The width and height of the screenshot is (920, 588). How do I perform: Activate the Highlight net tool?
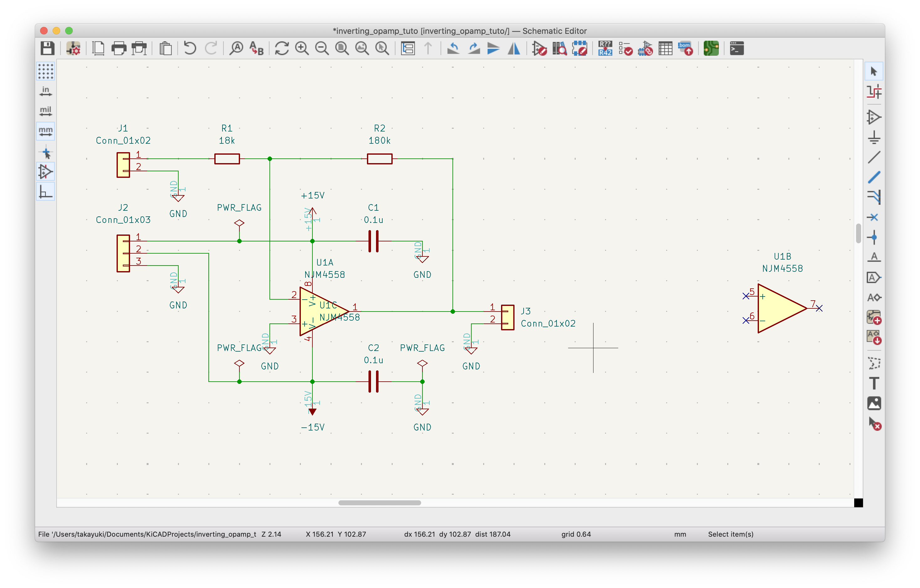874,92
